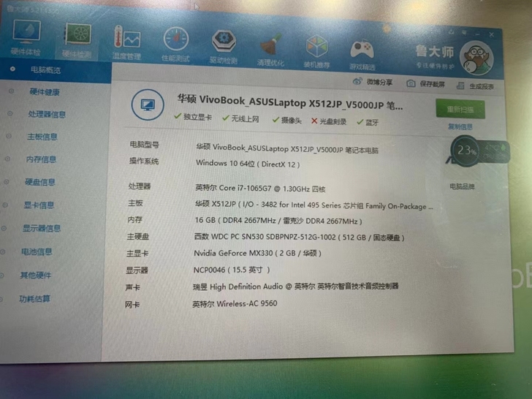The image size is (532, 399).
Task: Click 生成报表 generate report text
Action: [x=482, y=86]
